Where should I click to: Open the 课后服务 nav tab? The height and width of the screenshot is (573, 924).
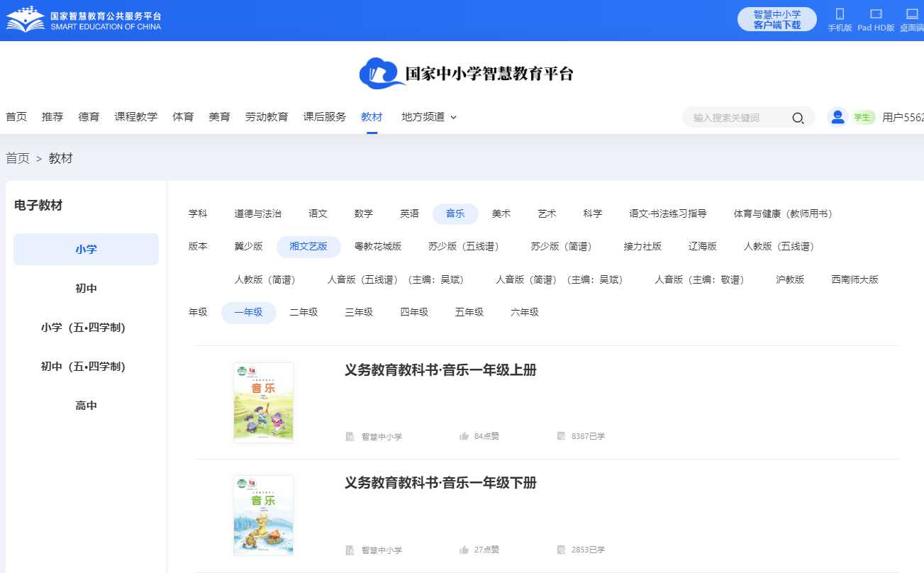325,117
